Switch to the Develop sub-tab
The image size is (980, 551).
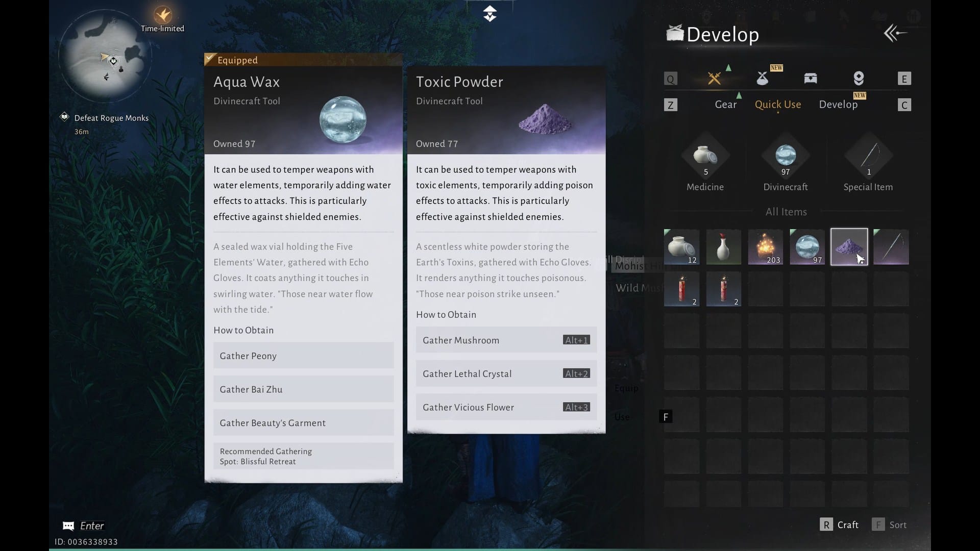[x=838, y=105]
